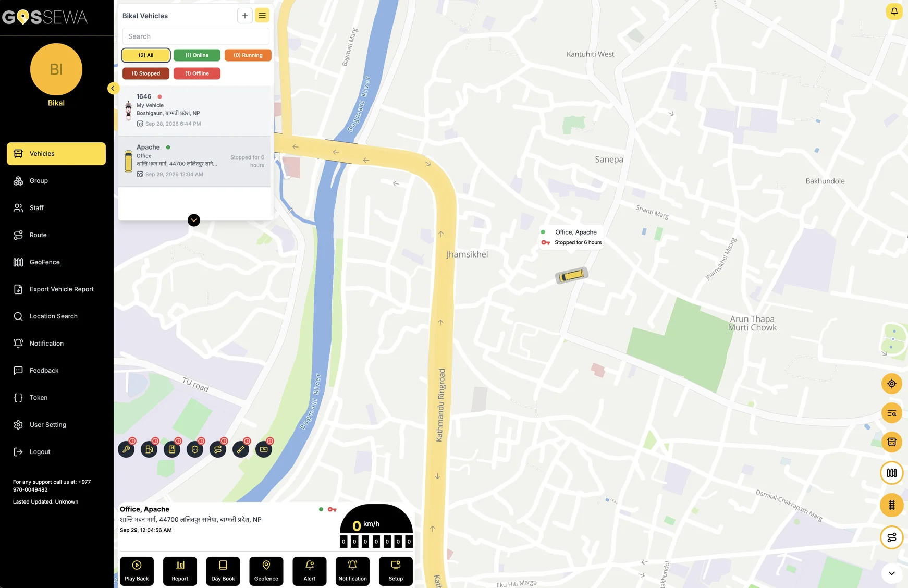Open the fuel pump shortcut icon
This screenshot has width=908, height=588.
pos(149,449)
